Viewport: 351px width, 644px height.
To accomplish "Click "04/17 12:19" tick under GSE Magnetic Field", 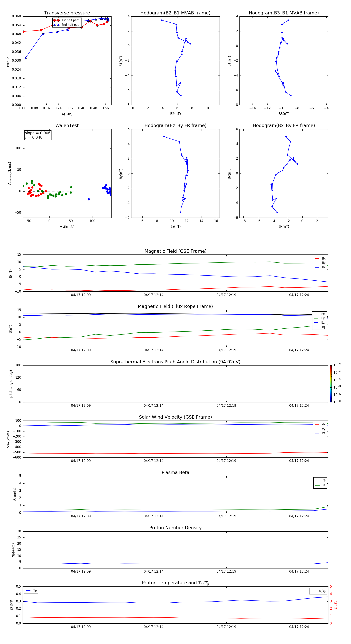I will point(226,295).
